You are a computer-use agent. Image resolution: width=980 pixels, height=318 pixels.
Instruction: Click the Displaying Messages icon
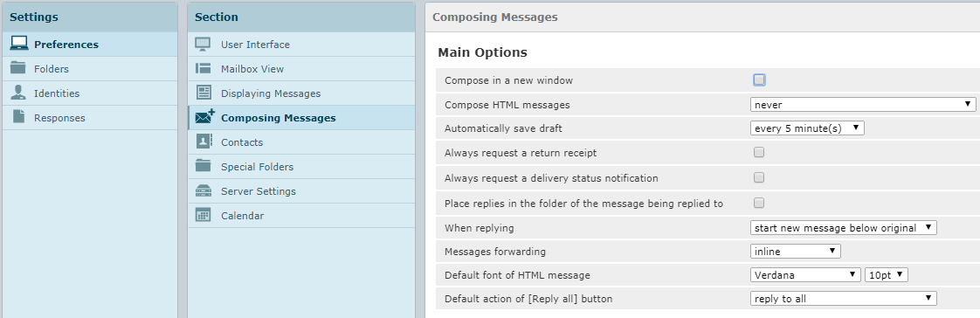[204, 93]
